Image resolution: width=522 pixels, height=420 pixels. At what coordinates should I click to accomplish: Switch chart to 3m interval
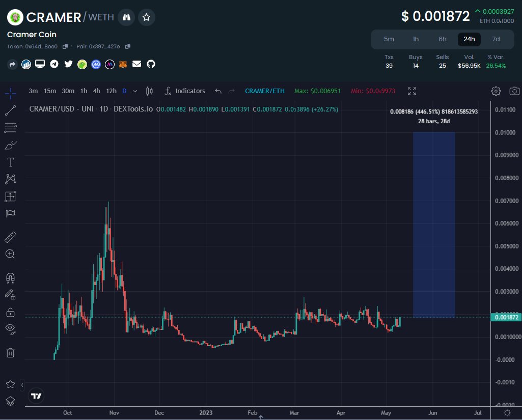click(x=33, y=91)
